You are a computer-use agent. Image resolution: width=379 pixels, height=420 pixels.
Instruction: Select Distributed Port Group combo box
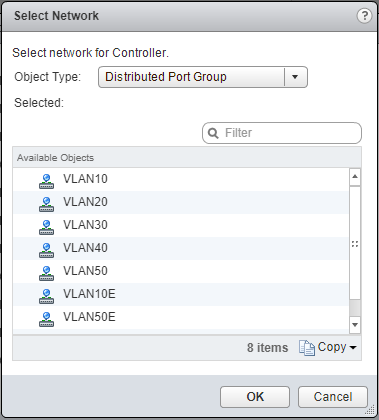(x=203, y=77)
